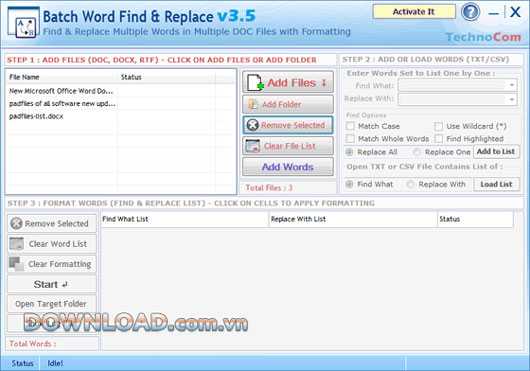Click the icon on Clear Word List
This screenshot has width=530, height=371.
point(16,244)
